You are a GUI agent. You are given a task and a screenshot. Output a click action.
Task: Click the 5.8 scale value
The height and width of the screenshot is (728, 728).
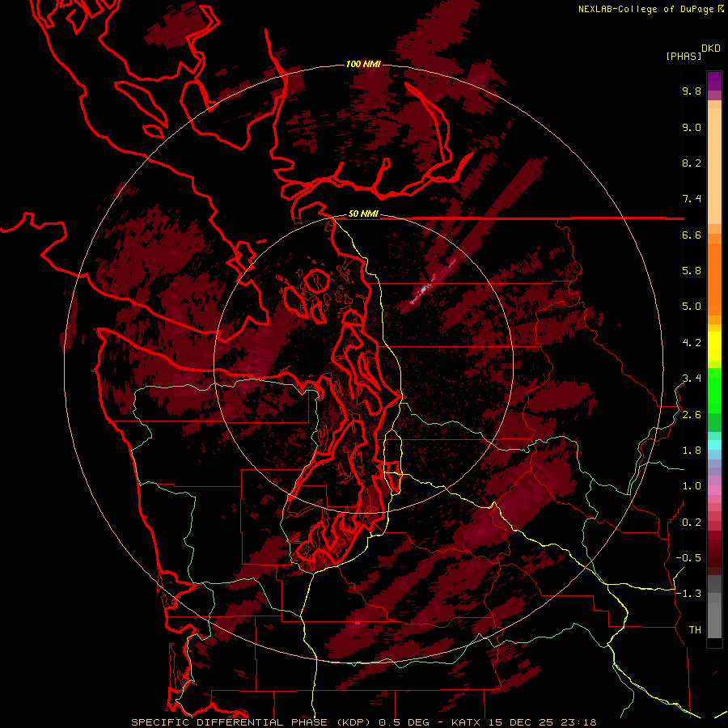pyautogui.click(x=692, y=271)
